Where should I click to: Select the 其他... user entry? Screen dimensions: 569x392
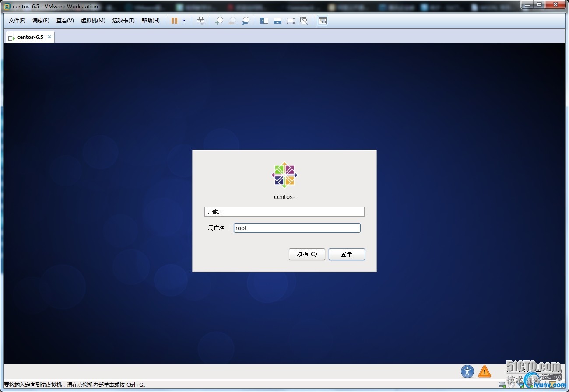coord(284,212)
